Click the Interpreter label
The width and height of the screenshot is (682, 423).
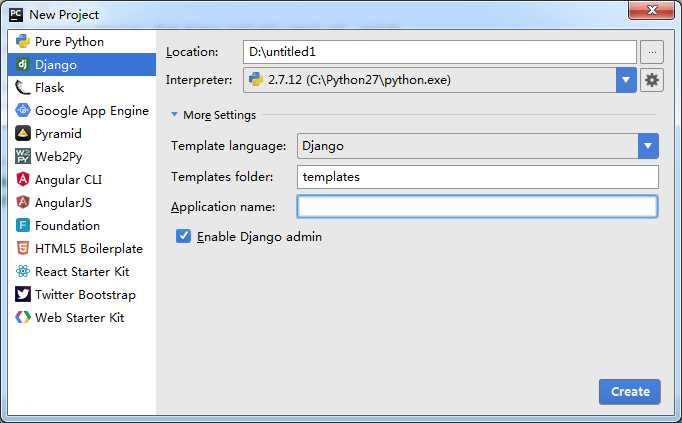click(x=199, y=80)
